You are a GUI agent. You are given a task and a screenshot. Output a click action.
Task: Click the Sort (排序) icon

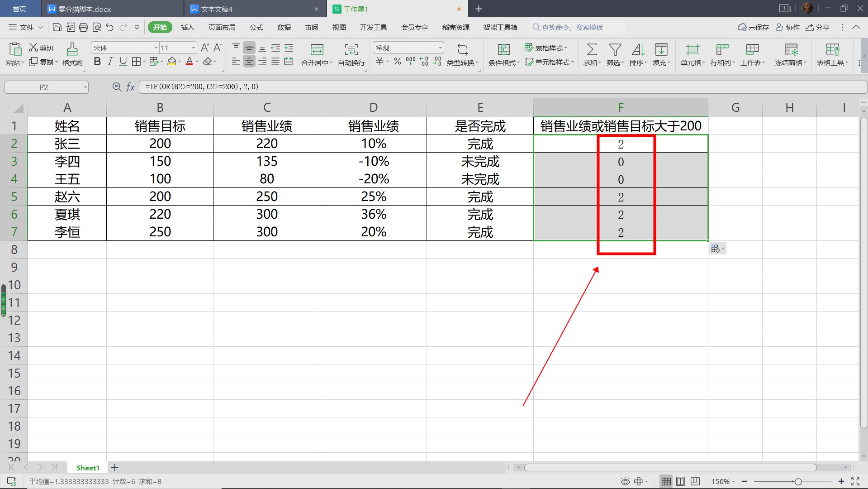pos(638,50)
